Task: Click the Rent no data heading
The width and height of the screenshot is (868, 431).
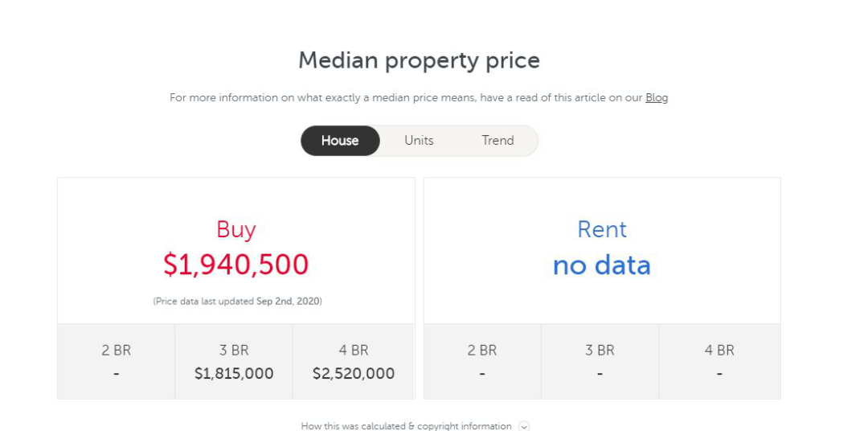Action: [602, 265]
